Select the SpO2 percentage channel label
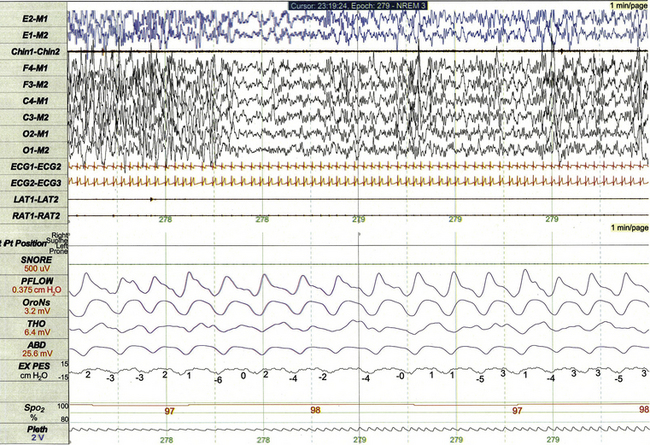The image size is (650, 445). (22, 409)
